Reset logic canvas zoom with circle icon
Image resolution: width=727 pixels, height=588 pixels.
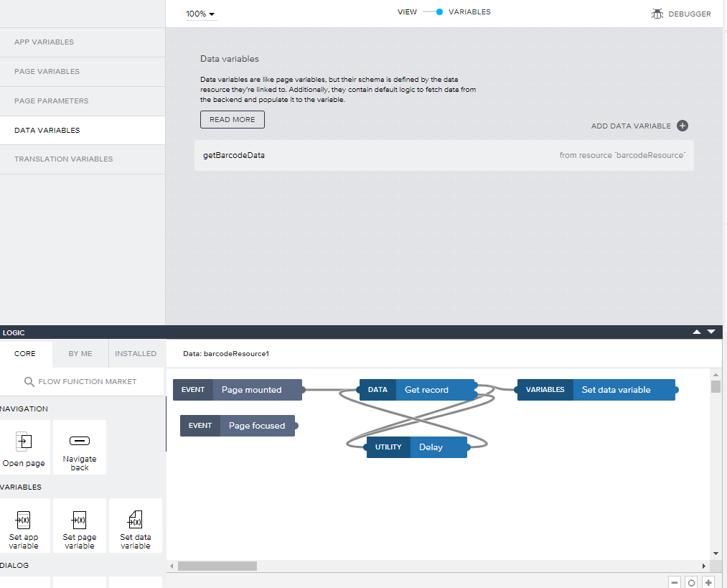pos(691,582)
